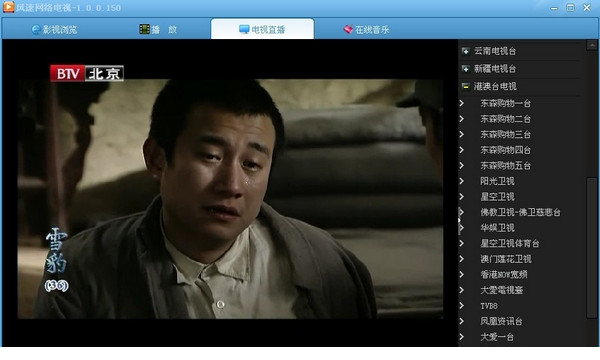Play channel 华娱卫视
The height and width of the screenshot is (360, 600).
click(x=497, y=228)
